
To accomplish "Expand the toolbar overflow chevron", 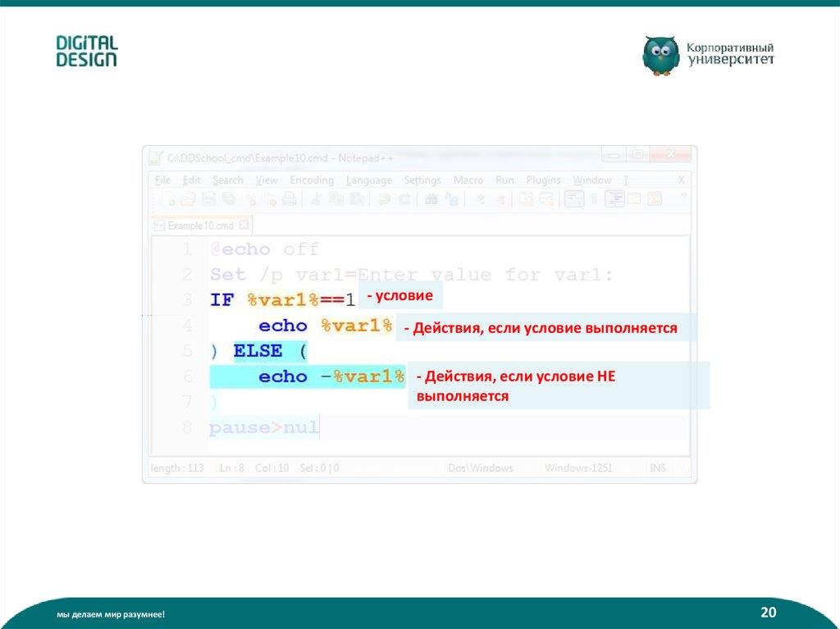I will tap(683, 195).
